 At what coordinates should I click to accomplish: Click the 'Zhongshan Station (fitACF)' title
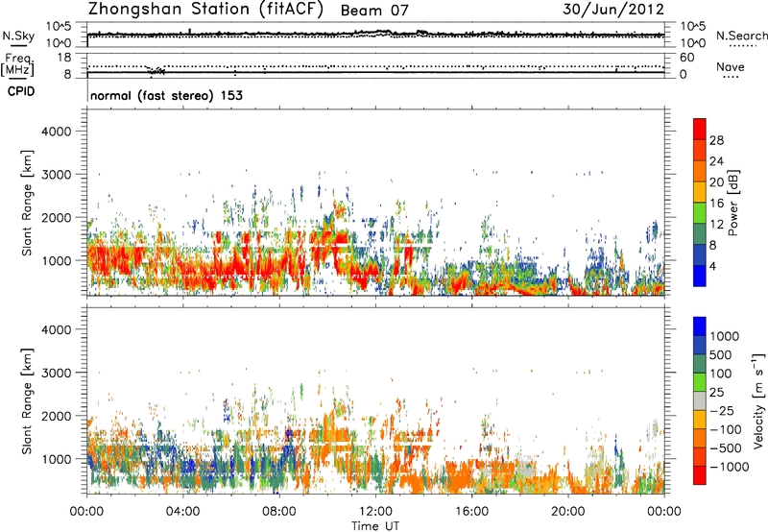(205, 10)
